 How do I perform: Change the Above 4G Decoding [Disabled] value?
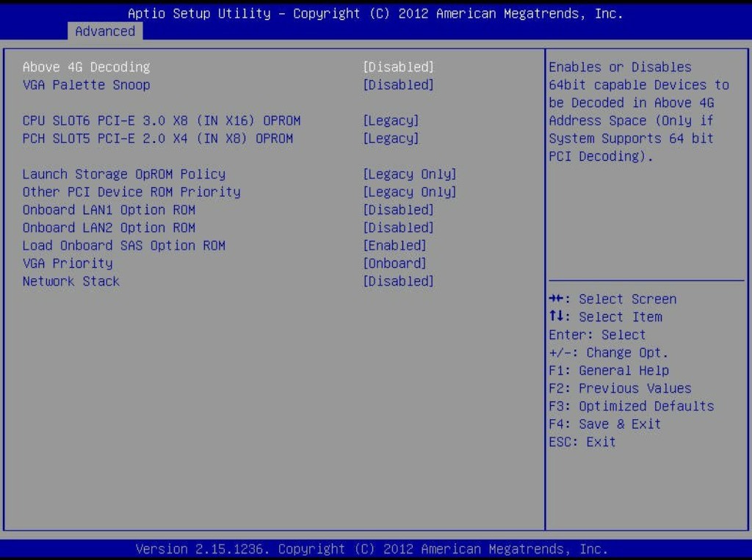click(x=398, y=67)
